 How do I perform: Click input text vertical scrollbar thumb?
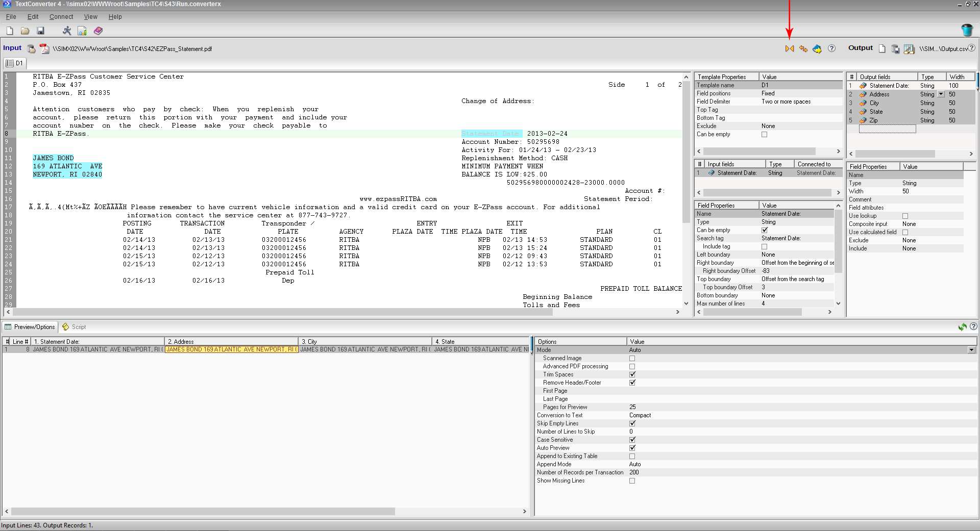point(686,151)
